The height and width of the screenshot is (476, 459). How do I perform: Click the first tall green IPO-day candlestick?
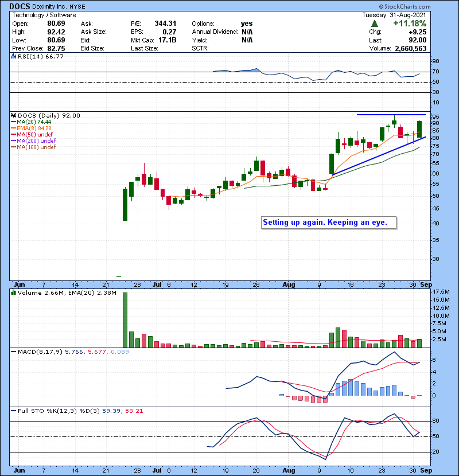[125, 204]
